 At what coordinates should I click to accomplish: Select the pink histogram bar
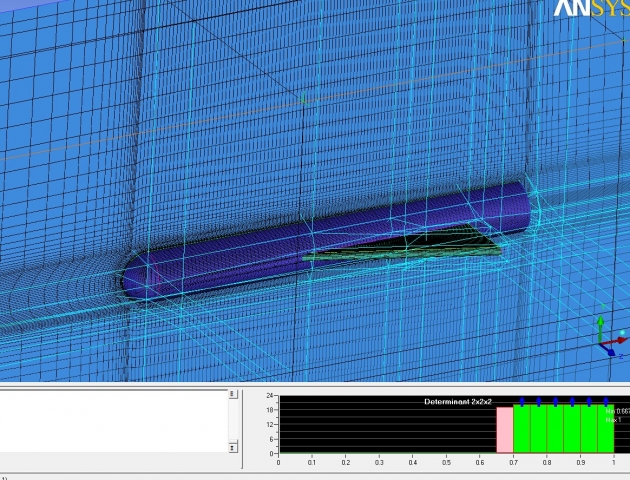pyautogui.click(x=504, y=430)
